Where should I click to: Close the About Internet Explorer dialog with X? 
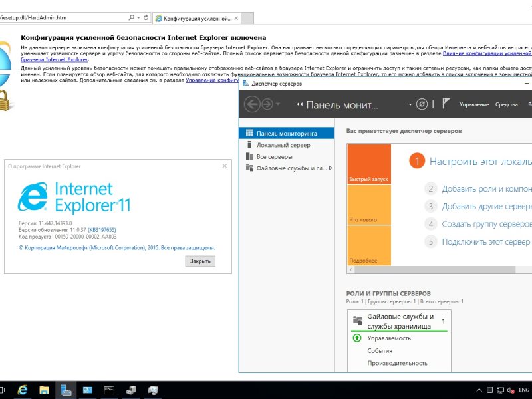tap(225, 166)
